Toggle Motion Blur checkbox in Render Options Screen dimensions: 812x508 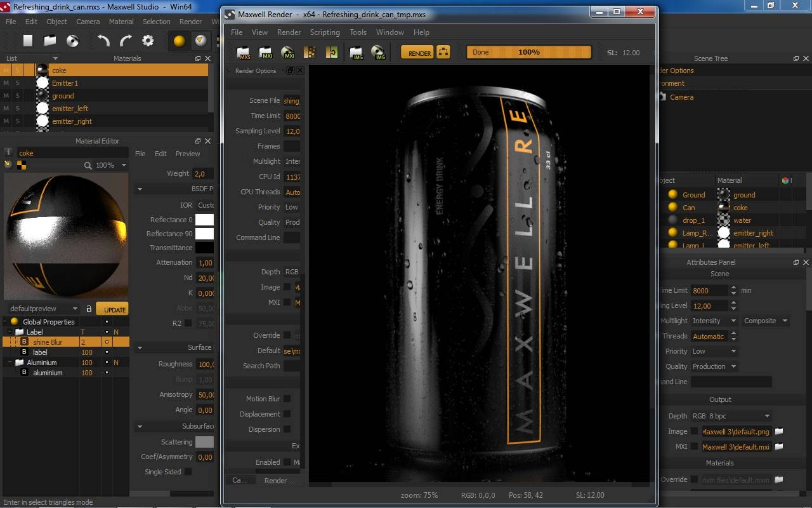click(287, 399)
